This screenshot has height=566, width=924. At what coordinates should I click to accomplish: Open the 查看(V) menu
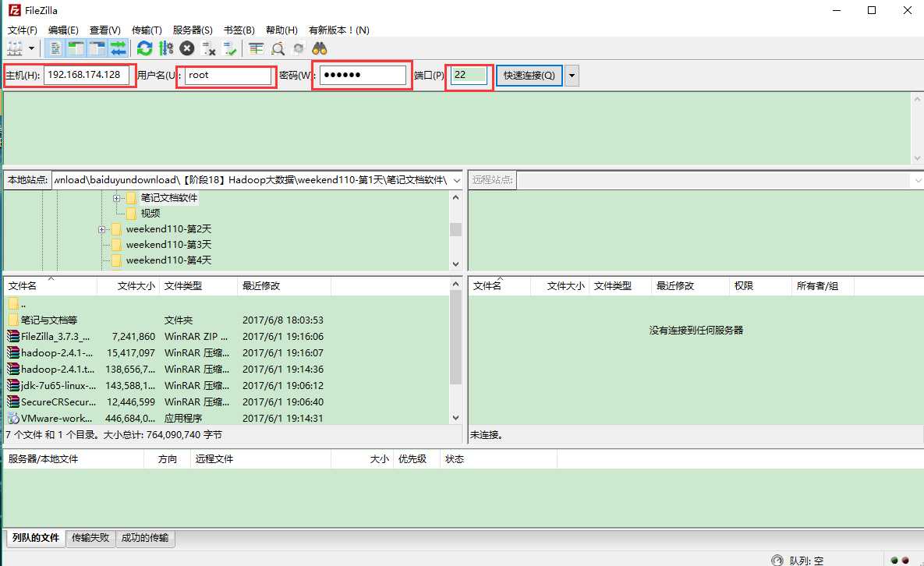tap(105, 30)
